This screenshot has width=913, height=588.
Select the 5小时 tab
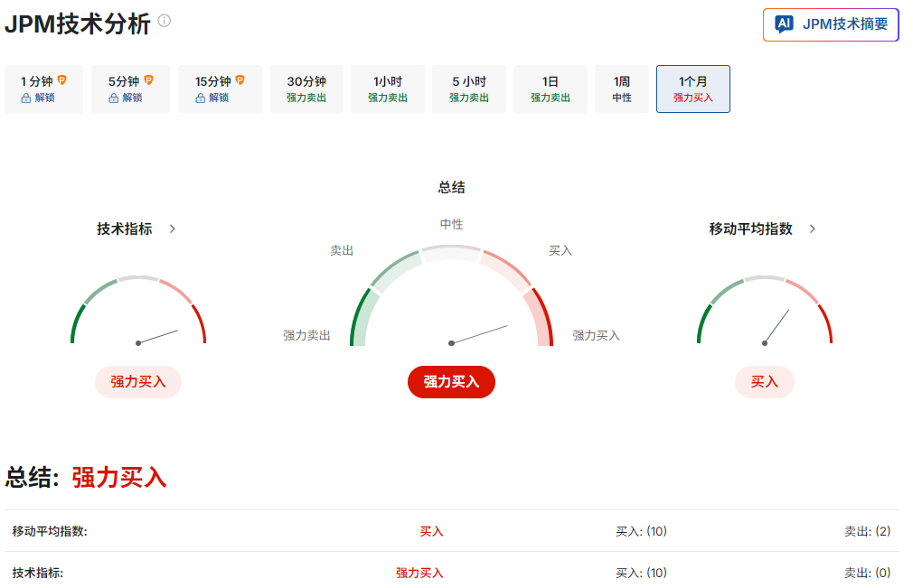click(468, 89)
